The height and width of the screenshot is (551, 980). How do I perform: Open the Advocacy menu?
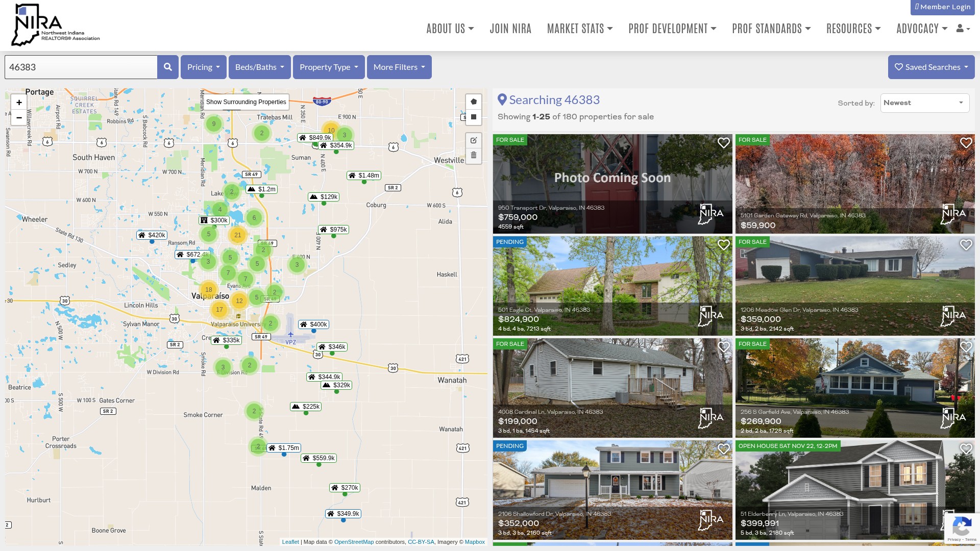[922, 29]
